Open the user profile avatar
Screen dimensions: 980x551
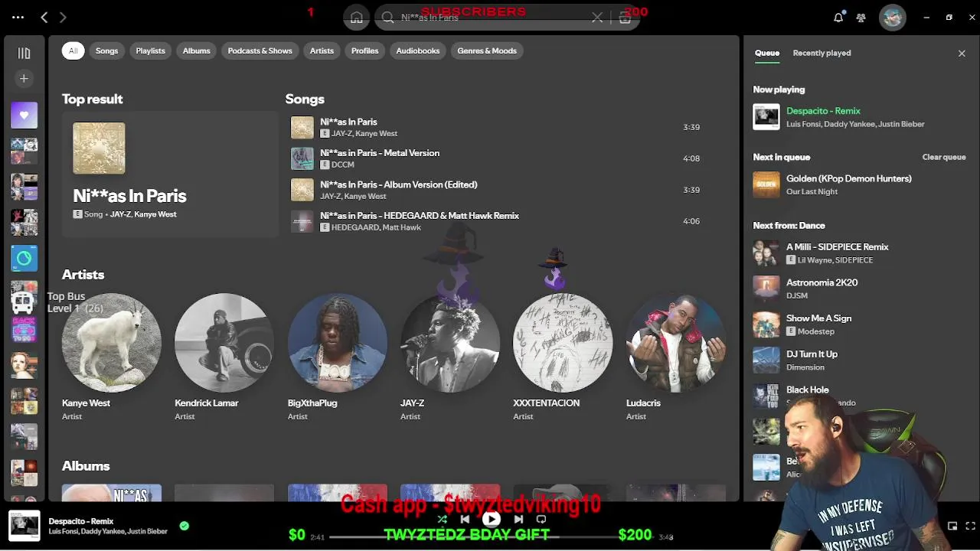(893, 17)
